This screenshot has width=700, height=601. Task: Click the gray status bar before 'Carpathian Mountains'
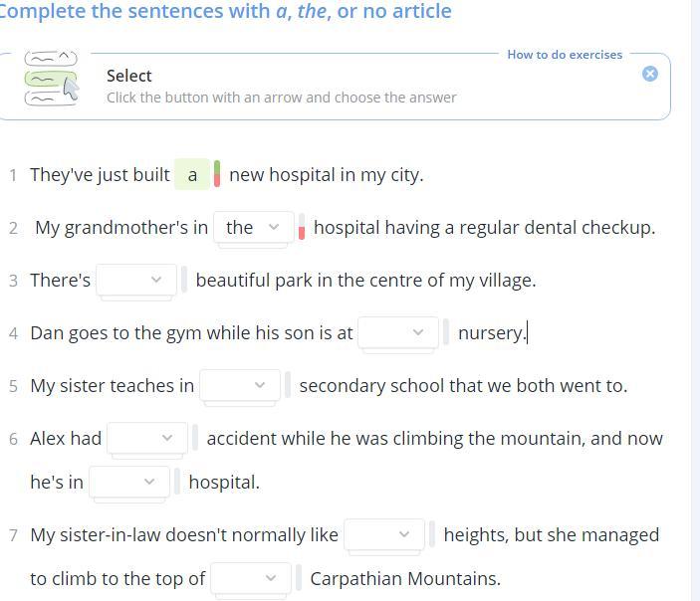coord(299,579)
